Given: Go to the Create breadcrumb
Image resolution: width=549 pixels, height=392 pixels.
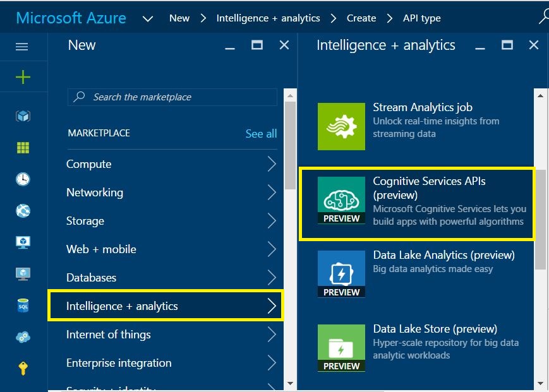Looking at the screenshot, I should coord(361,18).
